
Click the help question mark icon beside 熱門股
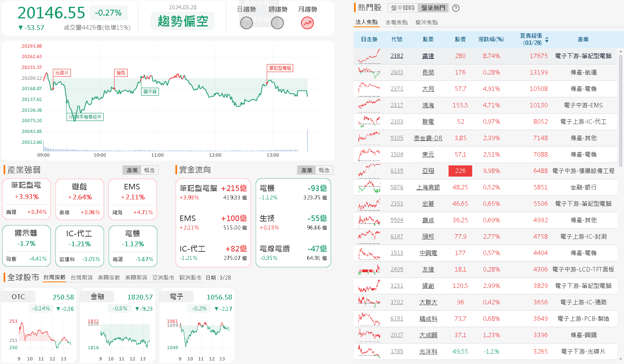[456, 8]
